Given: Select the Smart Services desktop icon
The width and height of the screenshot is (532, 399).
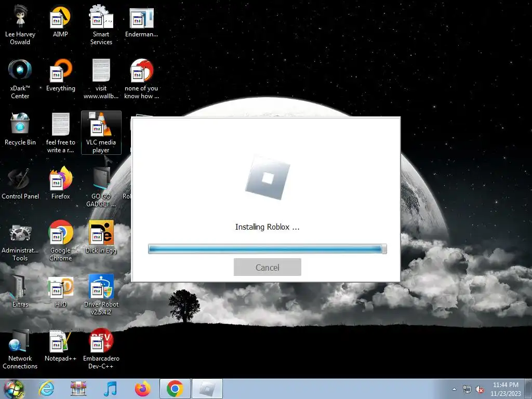Looking at the screenshot, I should pos(101,25).
